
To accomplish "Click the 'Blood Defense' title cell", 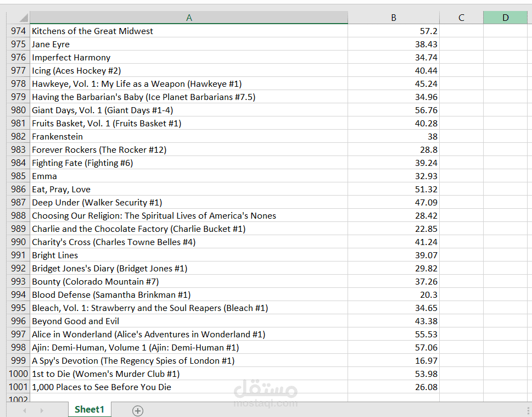I will pos(189,294).
